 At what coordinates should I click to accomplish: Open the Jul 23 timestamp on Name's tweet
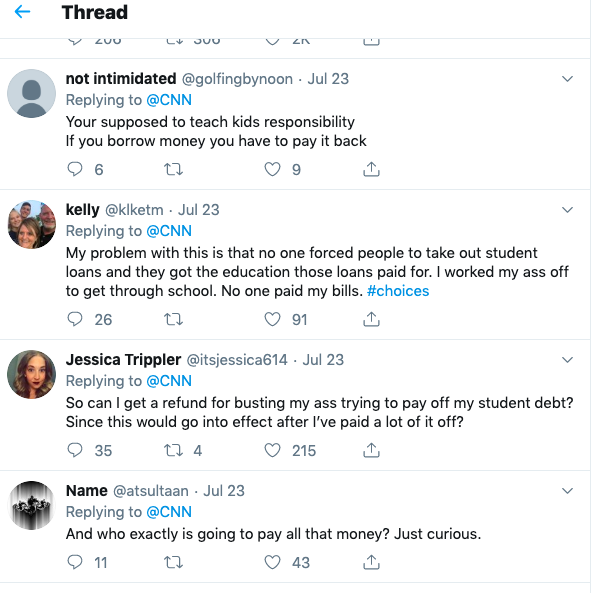click(x=225, y=491)
